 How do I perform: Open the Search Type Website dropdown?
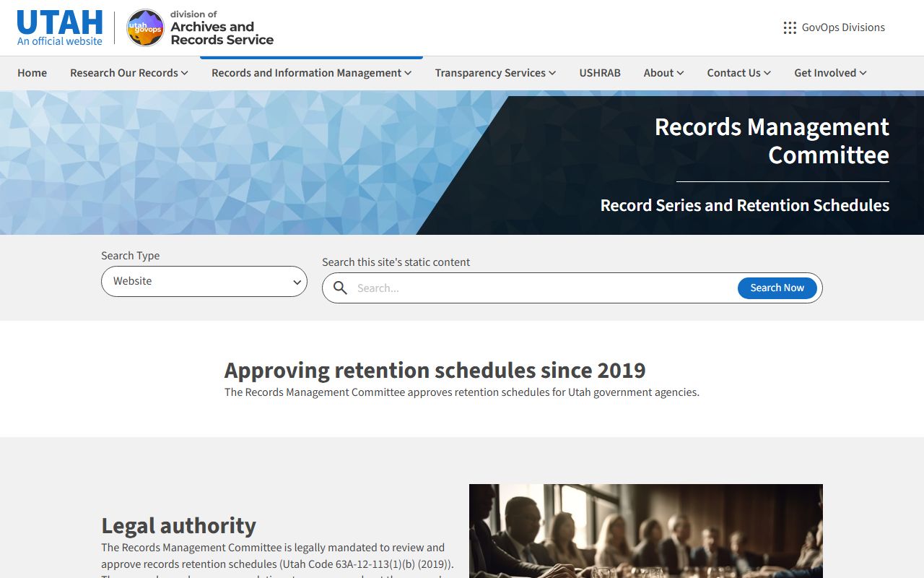(204, 281)
